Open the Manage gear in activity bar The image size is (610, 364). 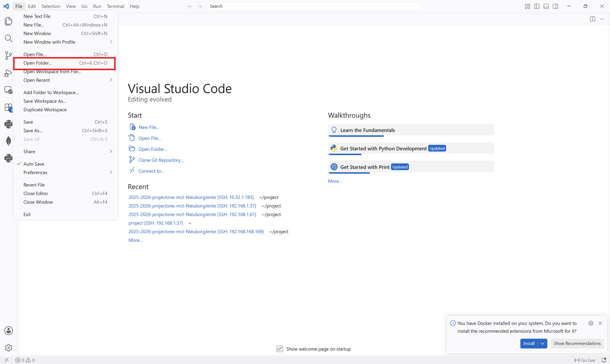[x=8, y=347]
